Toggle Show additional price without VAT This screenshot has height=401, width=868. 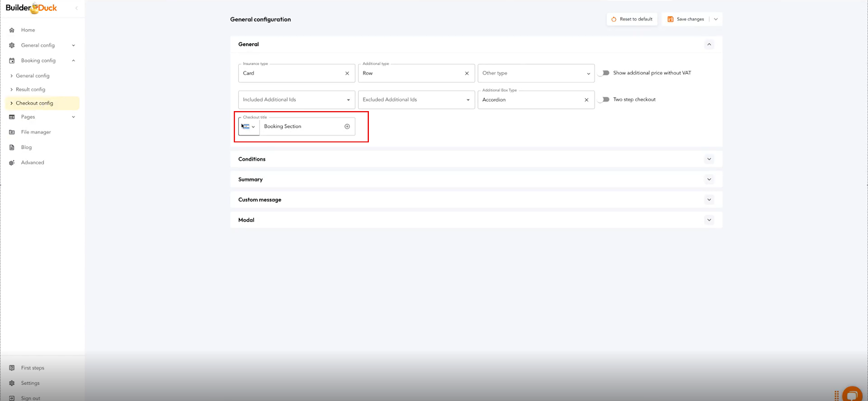(604, 73)
